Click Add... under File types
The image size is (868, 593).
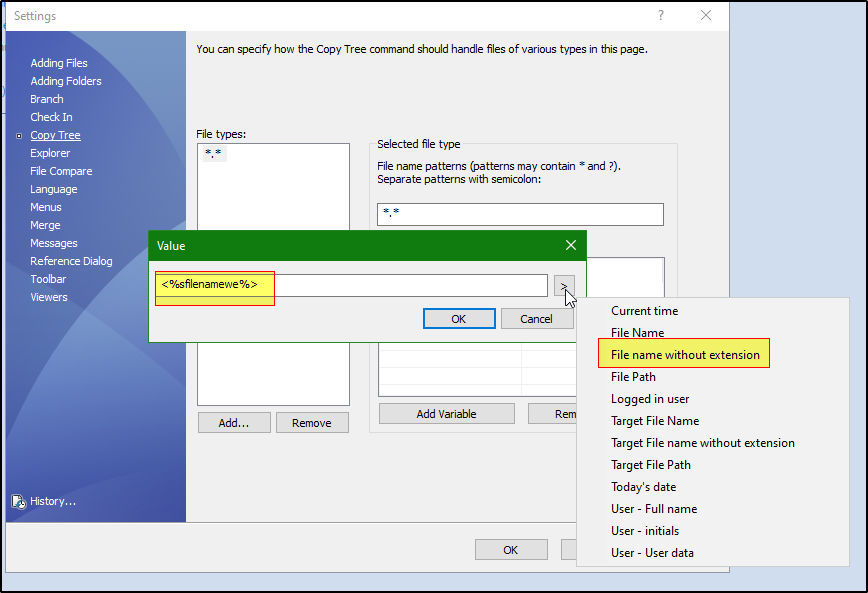(234, 423)
